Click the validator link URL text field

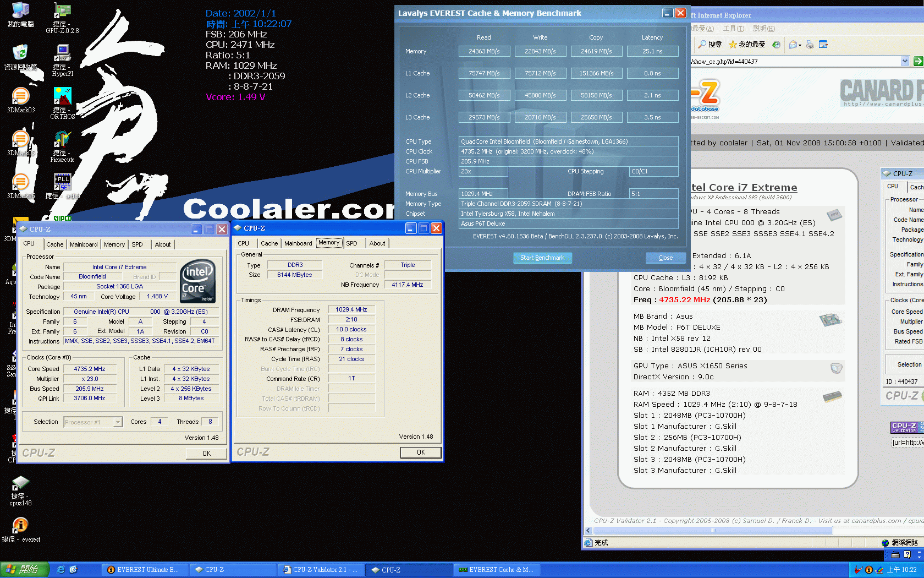[908, 442]
